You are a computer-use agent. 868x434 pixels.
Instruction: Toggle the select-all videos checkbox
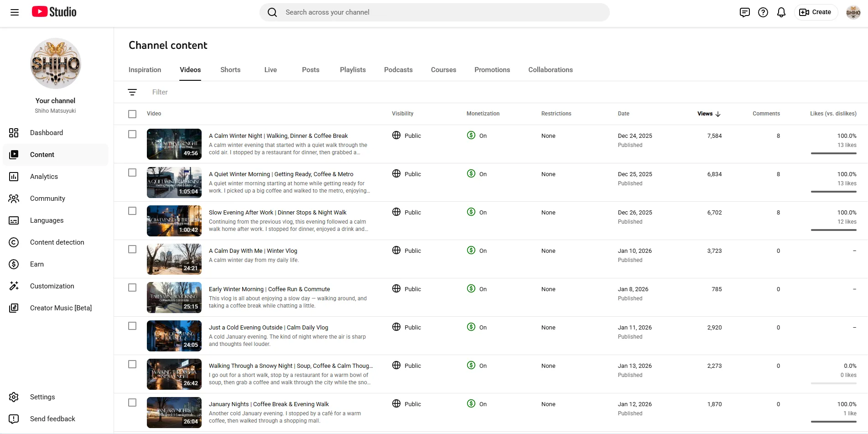132,114
